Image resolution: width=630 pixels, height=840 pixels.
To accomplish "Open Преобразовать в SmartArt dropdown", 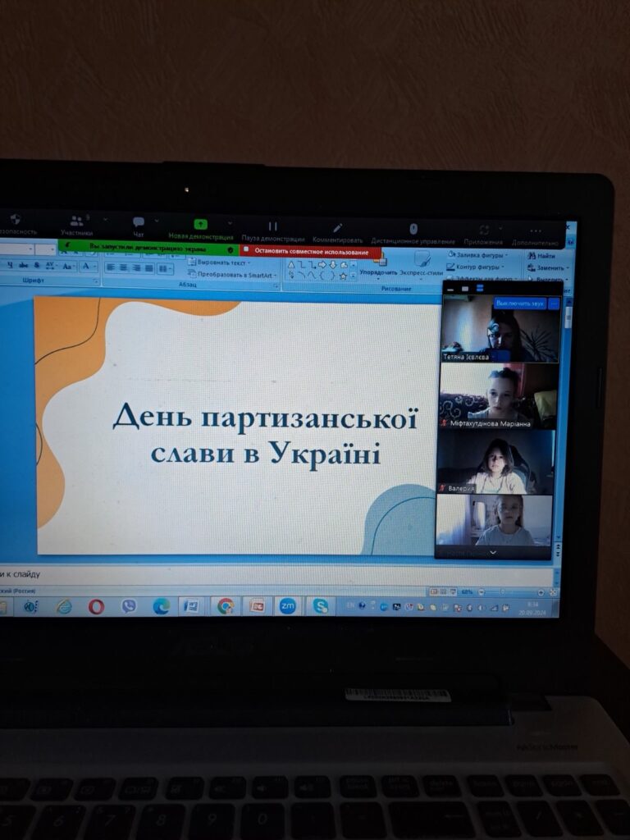I will (232, 275).
